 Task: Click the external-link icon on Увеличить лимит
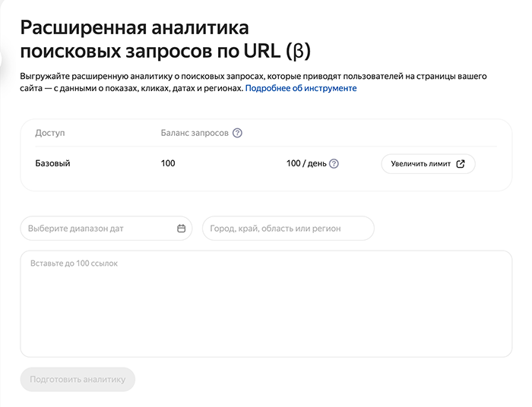point(461,163)
